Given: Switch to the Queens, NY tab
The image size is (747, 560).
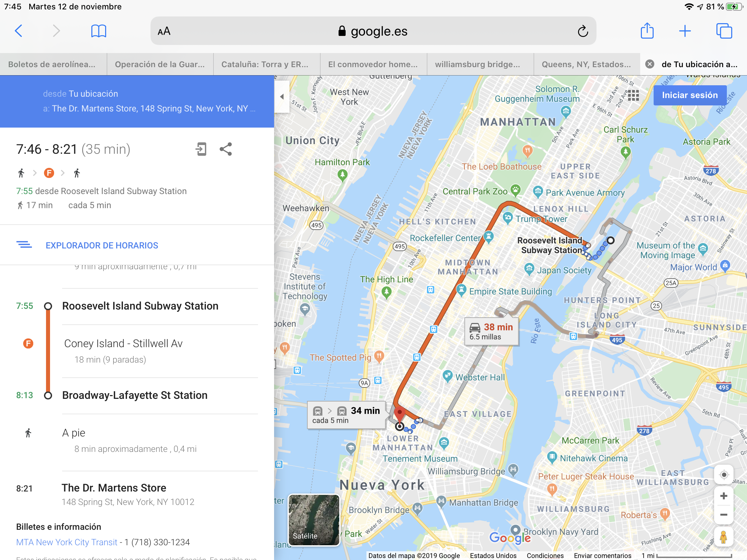Looking at the screenshot, I should point(586,64).
